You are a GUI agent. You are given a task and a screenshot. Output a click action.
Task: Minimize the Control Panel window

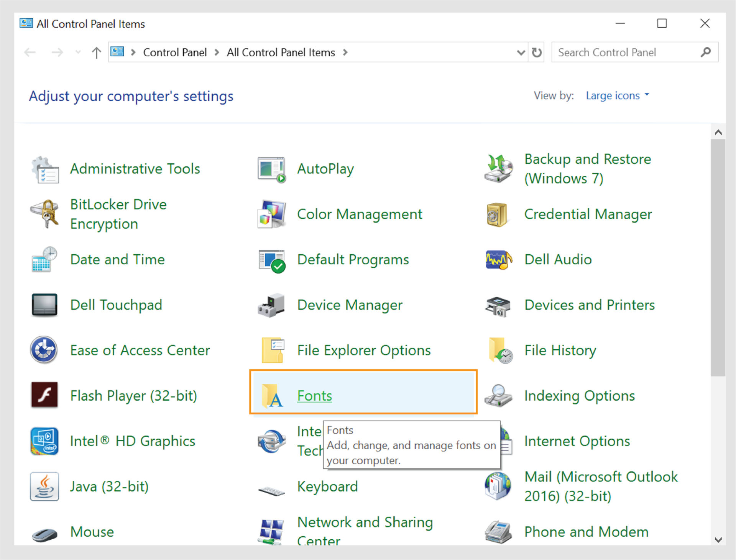[x=620, y=23]
